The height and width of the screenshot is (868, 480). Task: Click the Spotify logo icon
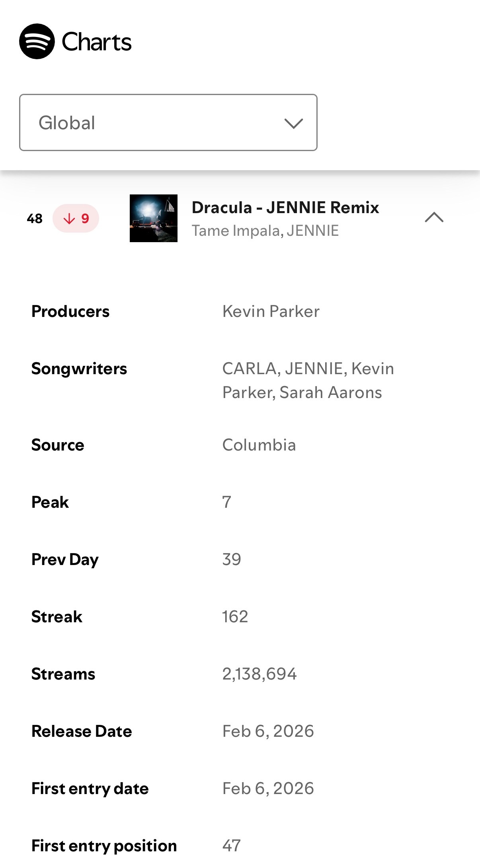click(x=37, y=41)
